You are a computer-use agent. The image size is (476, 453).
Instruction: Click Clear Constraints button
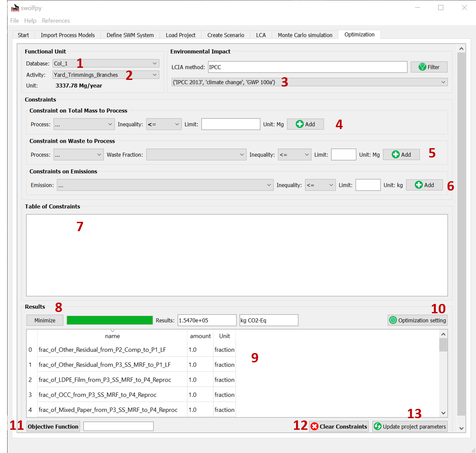[x=339, y=427]
